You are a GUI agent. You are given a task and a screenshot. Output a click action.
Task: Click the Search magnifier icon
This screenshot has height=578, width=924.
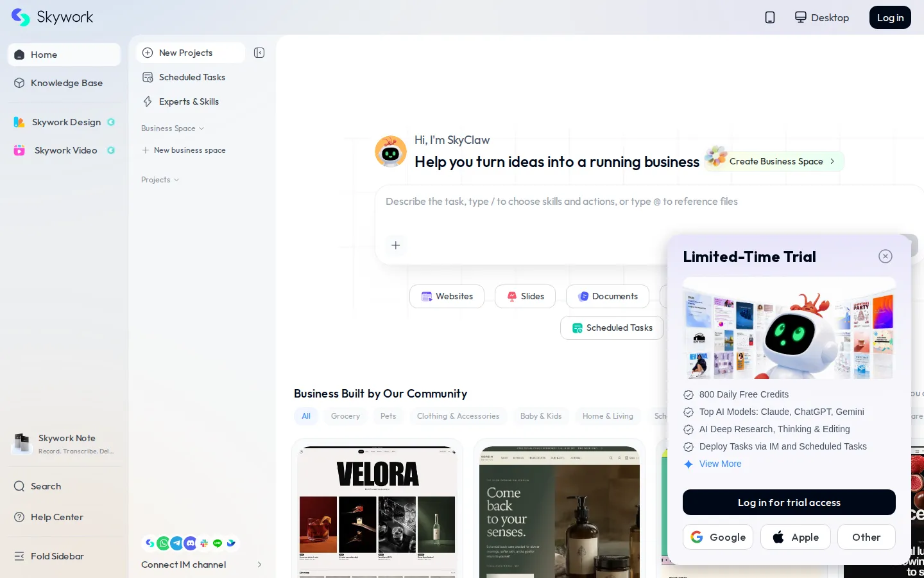pyautogui.click(x=19, y=486)
